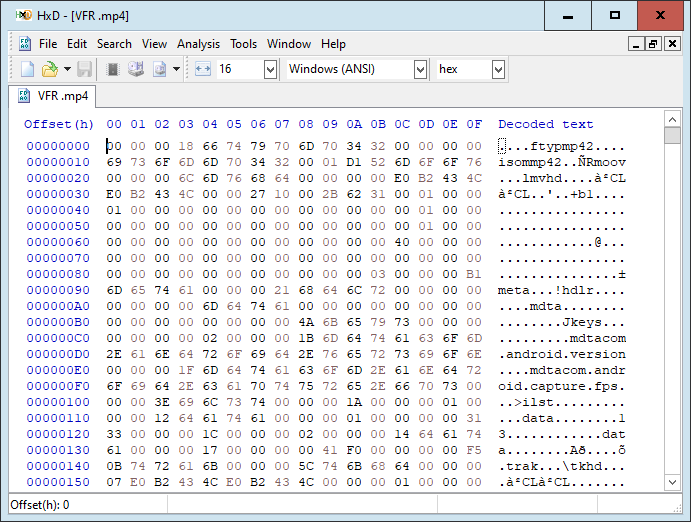Viewport: 691px width, 522px height.
Task: Click the file icon on the VFR .mp4 tab
Action: (24, 96)
